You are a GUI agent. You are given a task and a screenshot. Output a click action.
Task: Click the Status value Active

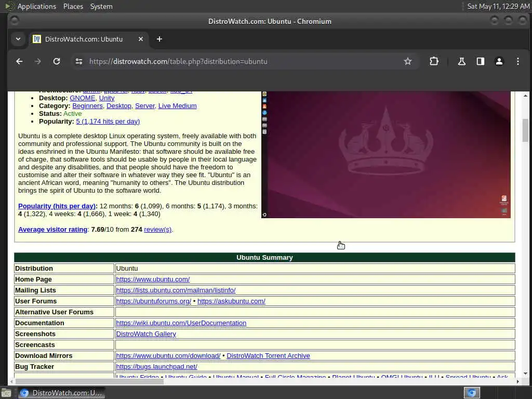[72, 114]
